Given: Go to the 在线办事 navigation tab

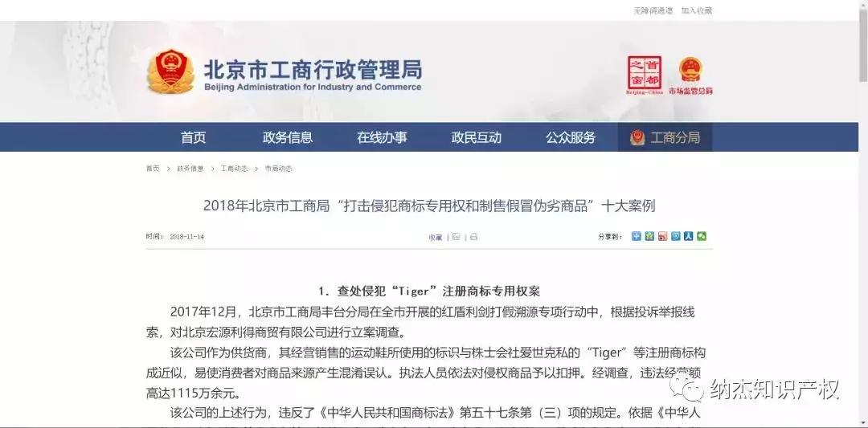Looking at the screenshot, I should click(382, 137).
